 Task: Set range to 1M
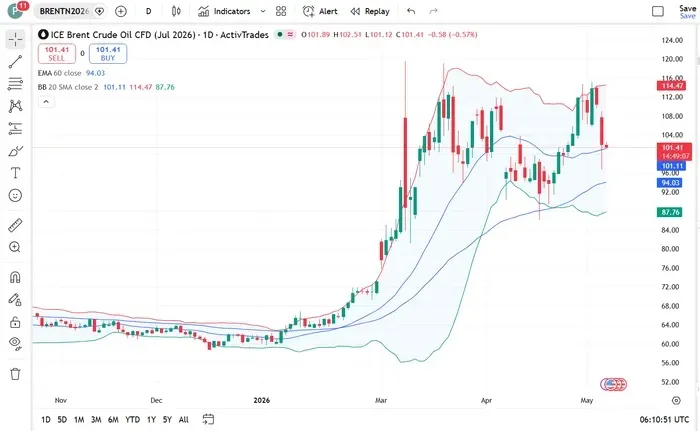[79, 419]
